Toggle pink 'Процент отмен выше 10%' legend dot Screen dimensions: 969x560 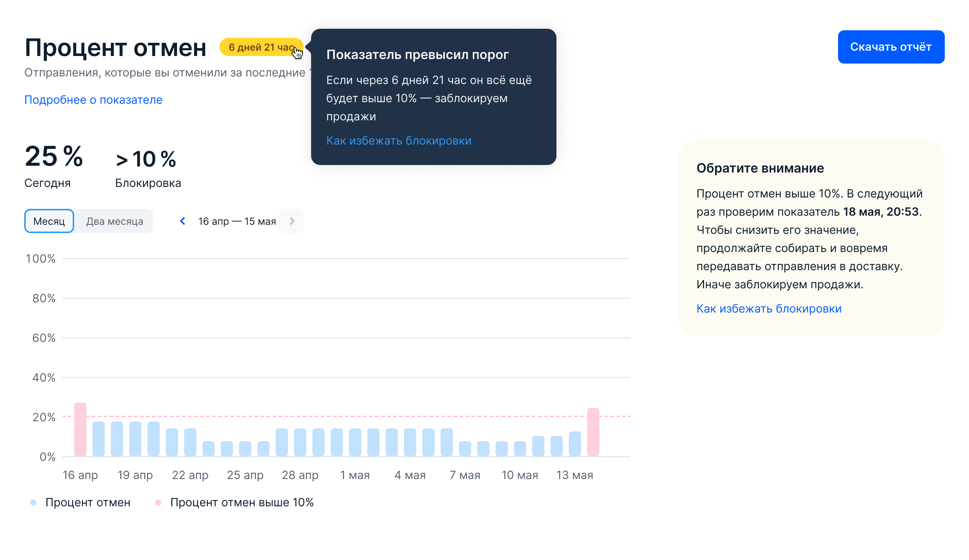click(x=158, y=502)
